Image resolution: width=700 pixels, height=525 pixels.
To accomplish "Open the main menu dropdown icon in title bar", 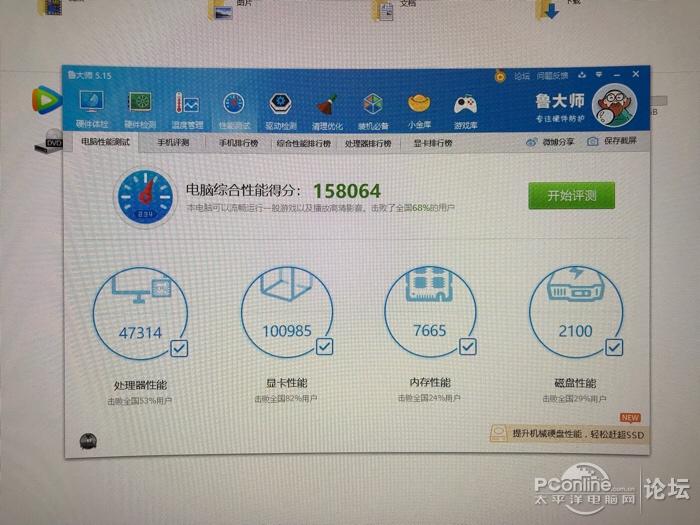I will [x=599, y=75].
